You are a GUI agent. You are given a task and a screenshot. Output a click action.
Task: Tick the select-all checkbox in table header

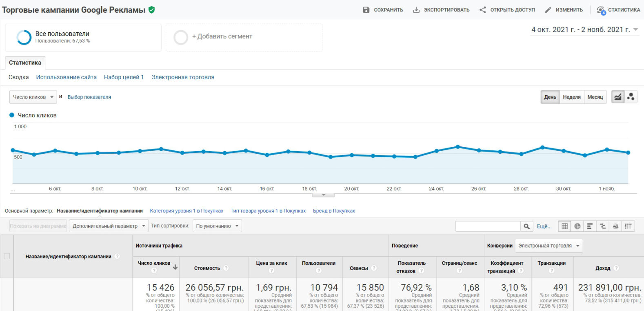point(7,256)
